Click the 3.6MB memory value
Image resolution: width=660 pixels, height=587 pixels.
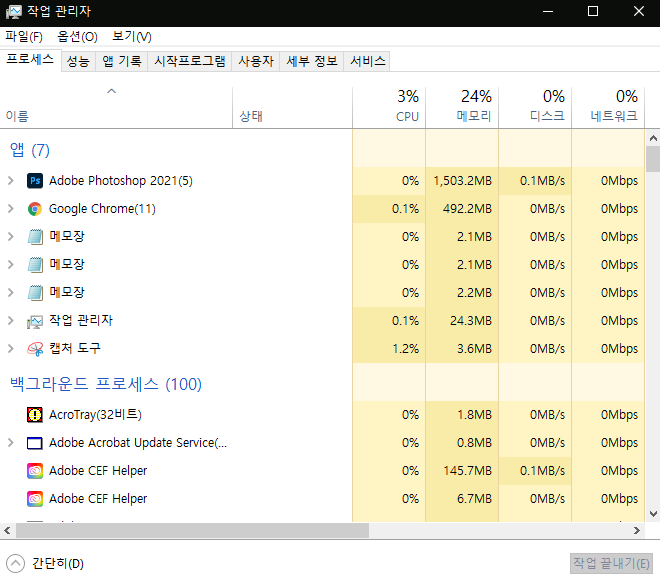click(474, 349)
